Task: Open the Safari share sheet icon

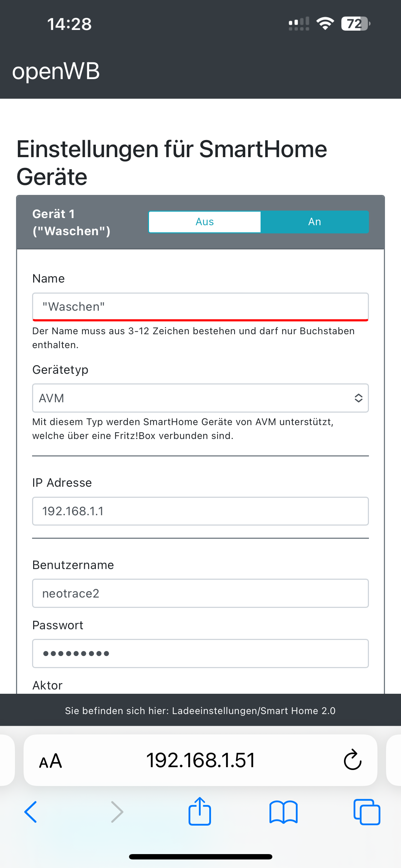Action: tap(200, 811)
